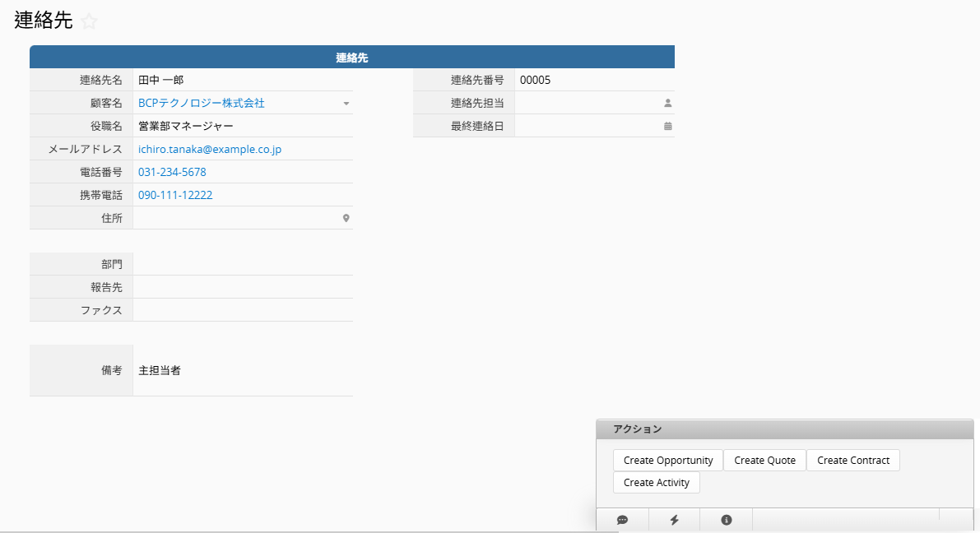
Task: Expand the 顧客名 dropdown arrow
Action: [x=346, y=104]
